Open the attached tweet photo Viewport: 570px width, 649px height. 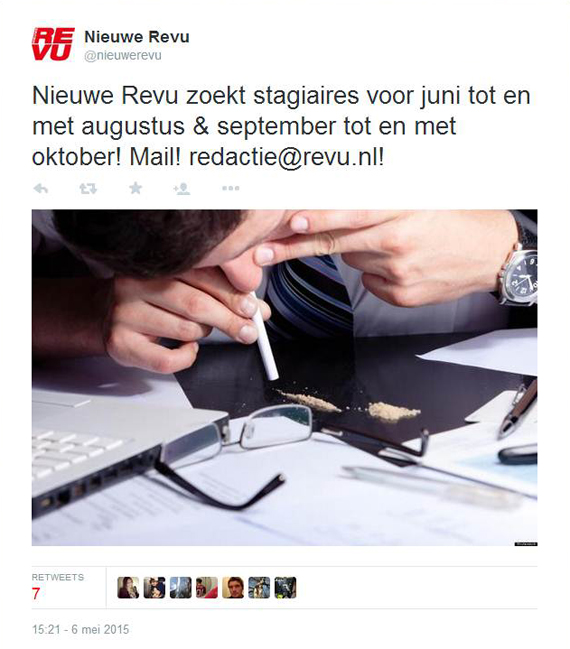tap(285, 377)
